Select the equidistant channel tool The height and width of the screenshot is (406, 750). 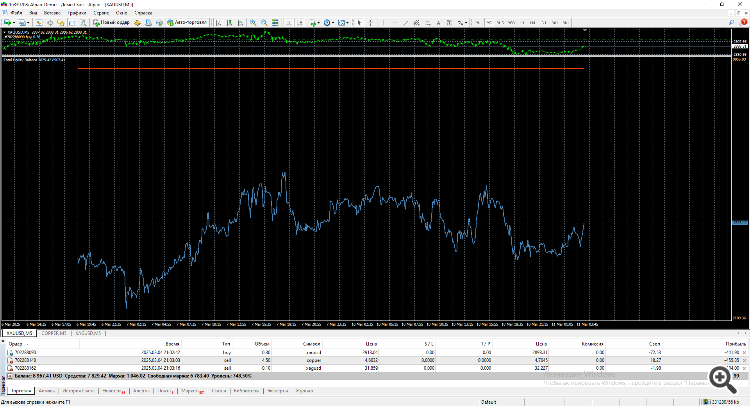click(x=417, y=22)
